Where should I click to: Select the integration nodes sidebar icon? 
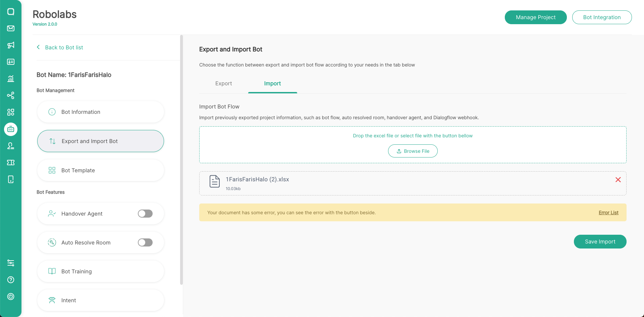[11, 95]
